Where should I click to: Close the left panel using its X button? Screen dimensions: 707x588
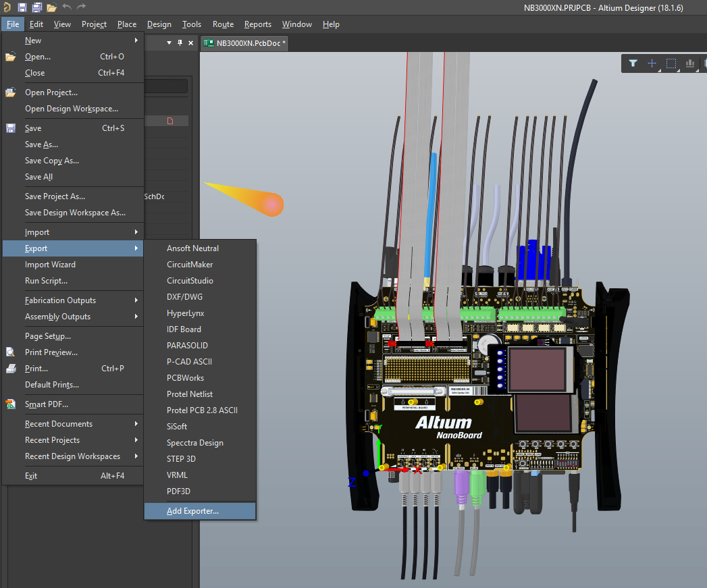click(191, 43)
